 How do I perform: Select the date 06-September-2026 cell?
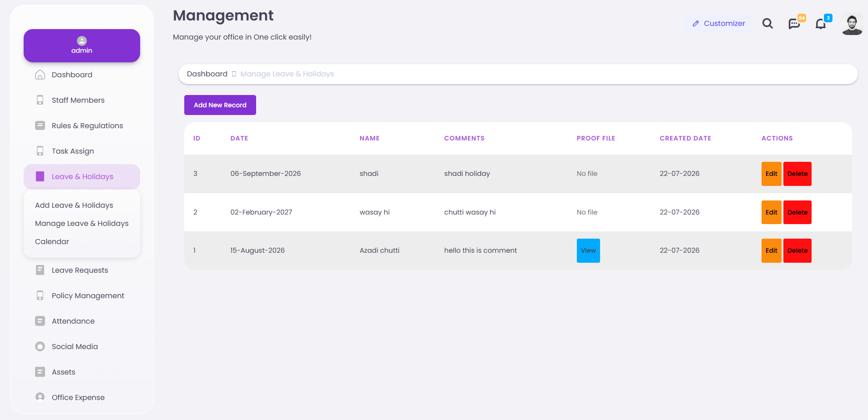266,174
